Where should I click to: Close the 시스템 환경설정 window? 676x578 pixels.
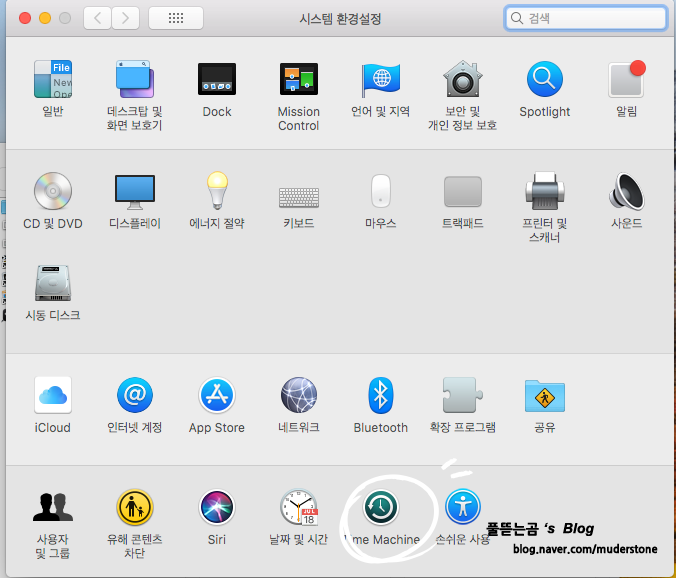(25, 18)
